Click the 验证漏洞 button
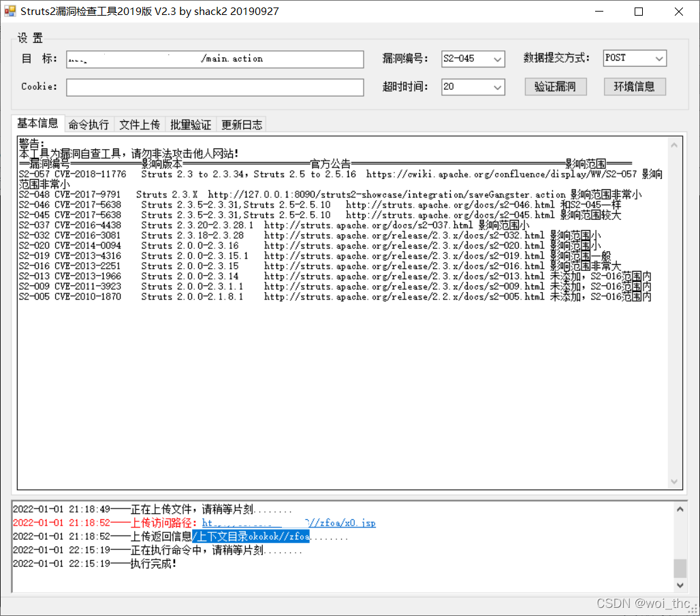This screenshot has width=700, height=616. point(556,86)
